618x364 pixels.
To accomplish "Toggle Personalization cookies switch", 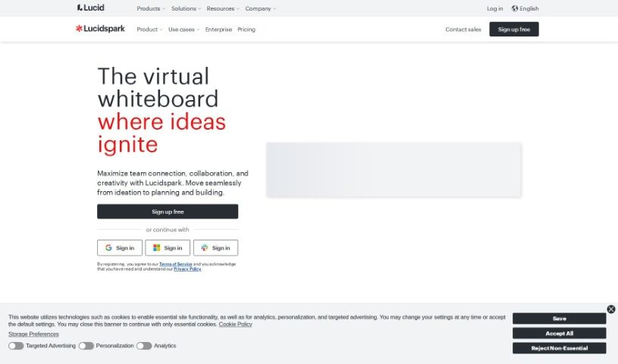I will pos(86,346).
